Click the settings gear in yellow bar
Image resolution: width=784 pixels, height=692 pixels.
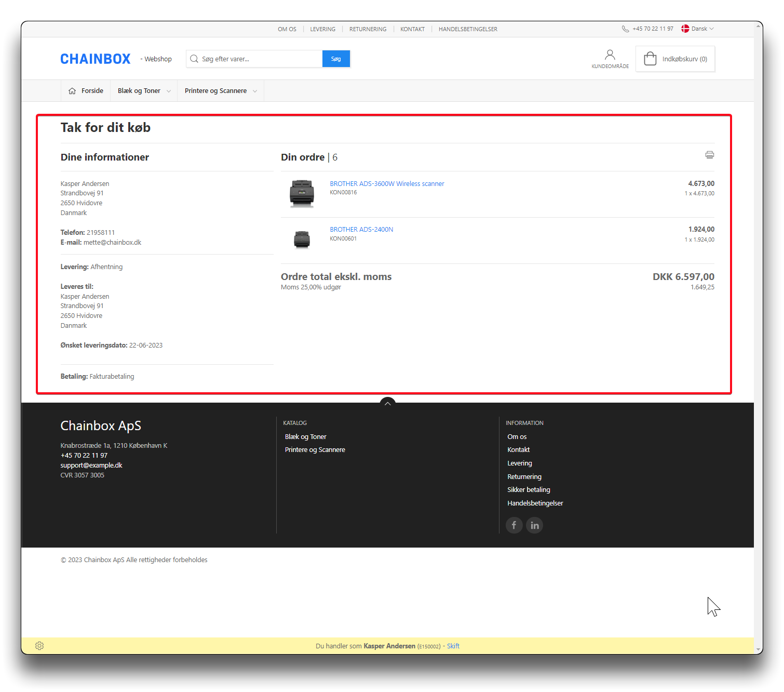[x=39, y=646]
